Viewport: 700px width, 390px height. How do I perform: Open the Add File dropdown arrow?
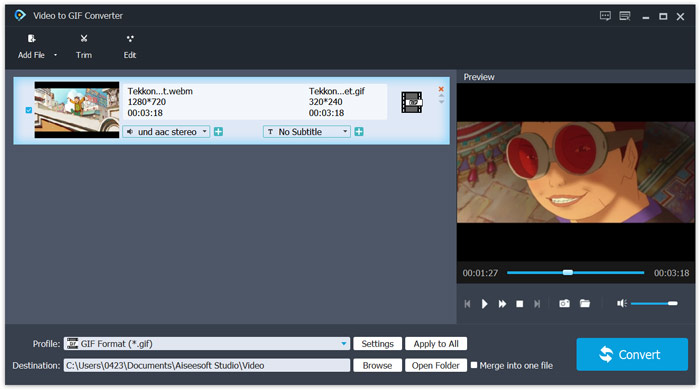coord(55,55)
